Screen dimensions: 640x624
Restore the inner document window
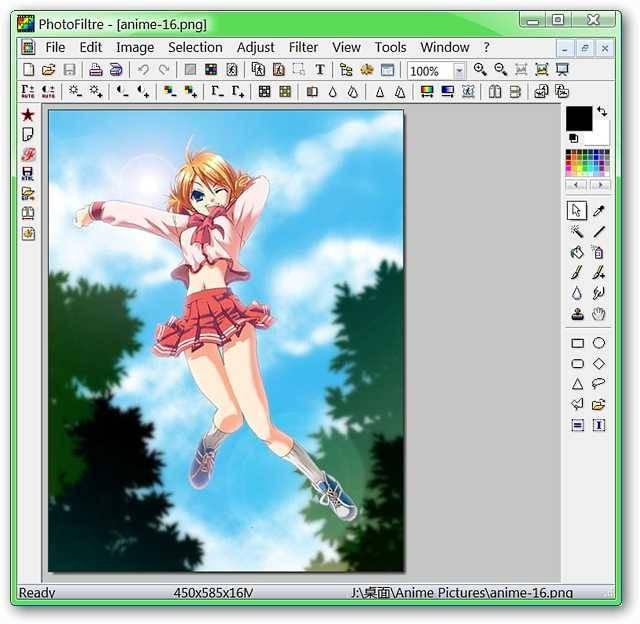584,49
